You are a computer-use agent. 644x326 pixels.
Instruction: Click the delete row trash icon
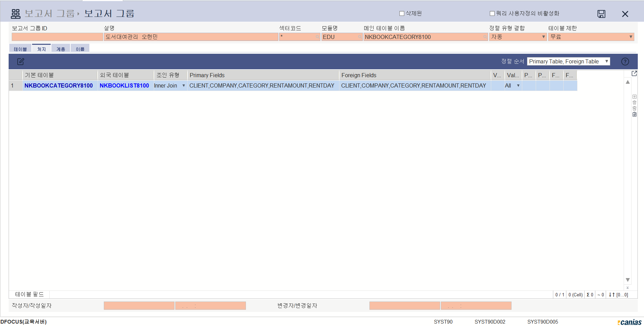(x=634, y=103)
